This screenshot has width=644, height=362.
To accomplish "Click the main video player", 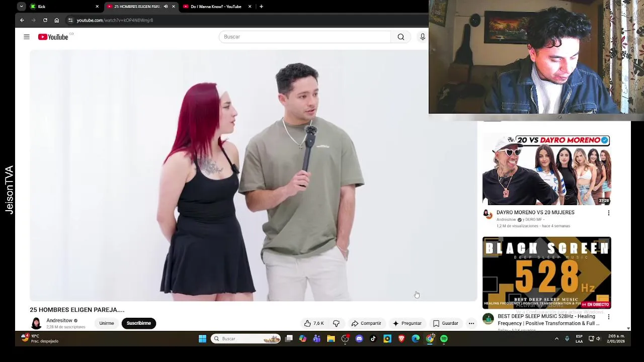I will (253, 175).
